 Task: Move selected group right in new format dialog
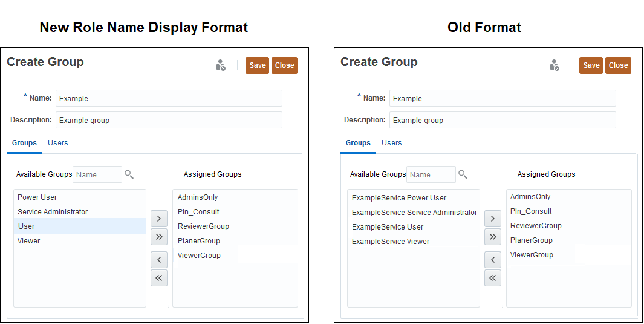(158, 218)
